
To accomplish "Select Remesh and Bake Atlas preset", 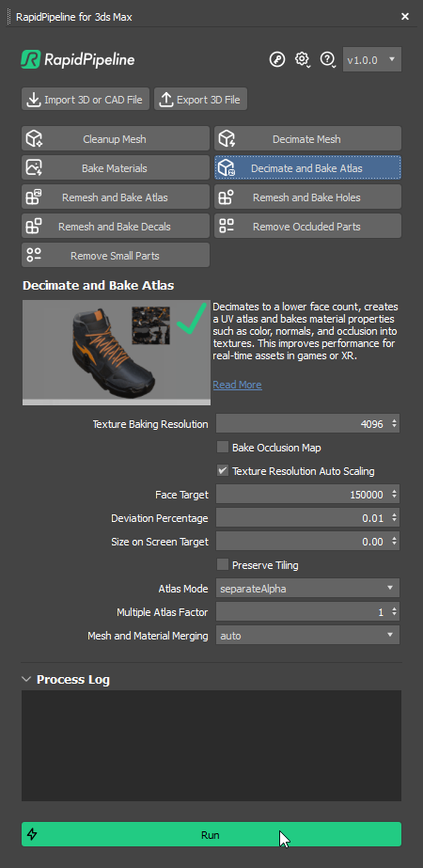I will coord(116,197).
